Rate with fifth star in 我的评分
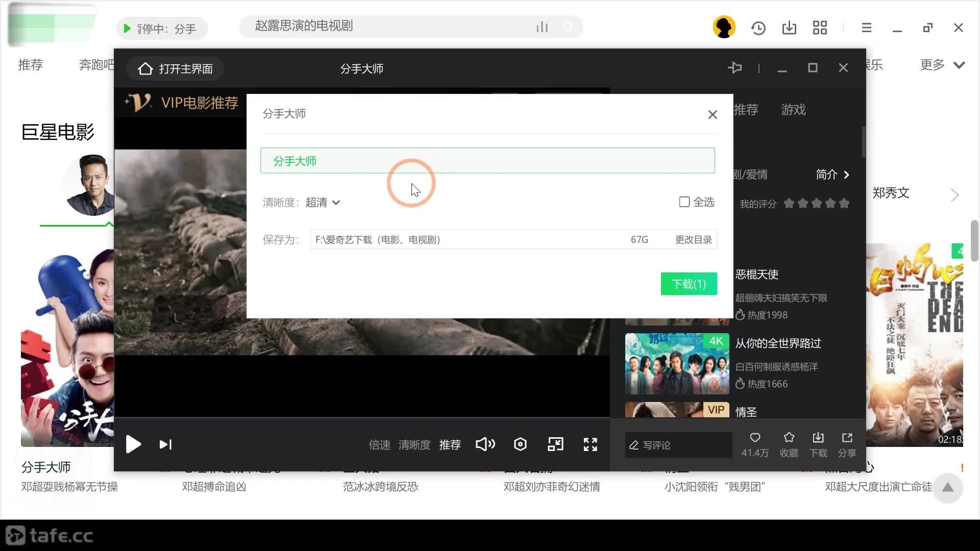The image size is (980, 551). coord(844,204)
